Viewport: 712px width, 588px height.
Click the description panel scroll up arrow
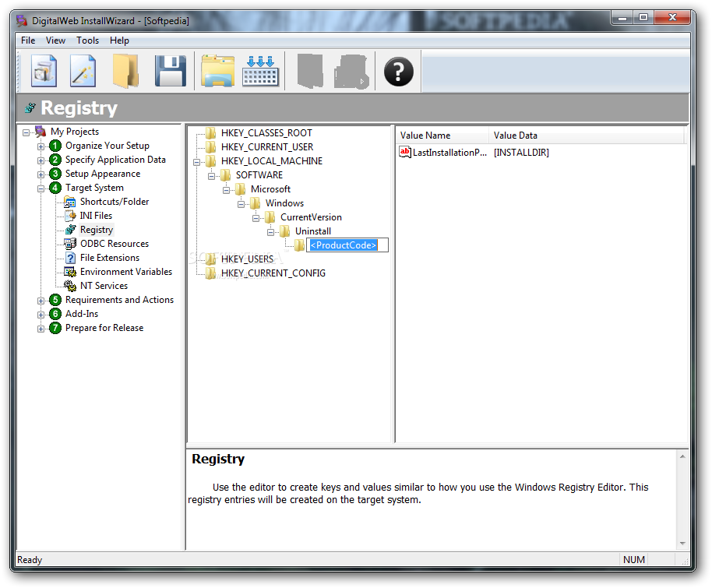pyautogui.click(x=682, y=456)
